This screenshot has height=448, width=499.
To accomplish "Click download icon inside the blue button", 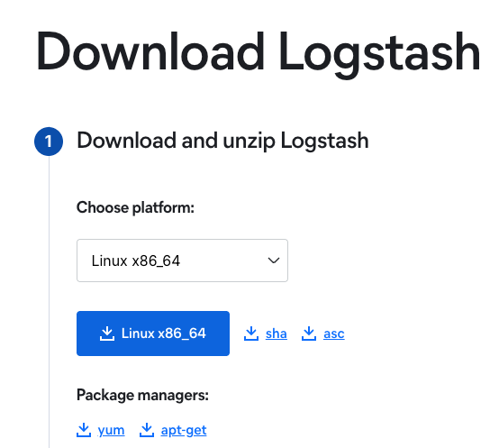I will coord(107,334).
